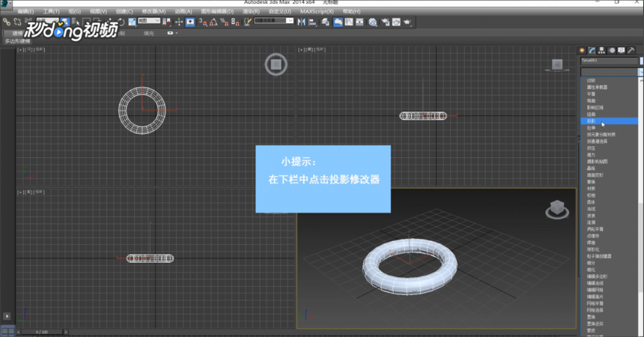Toggle the Angle Snap icon
Image resolution: width=644 pixels, height=337 pixels.
pos(213,22)
